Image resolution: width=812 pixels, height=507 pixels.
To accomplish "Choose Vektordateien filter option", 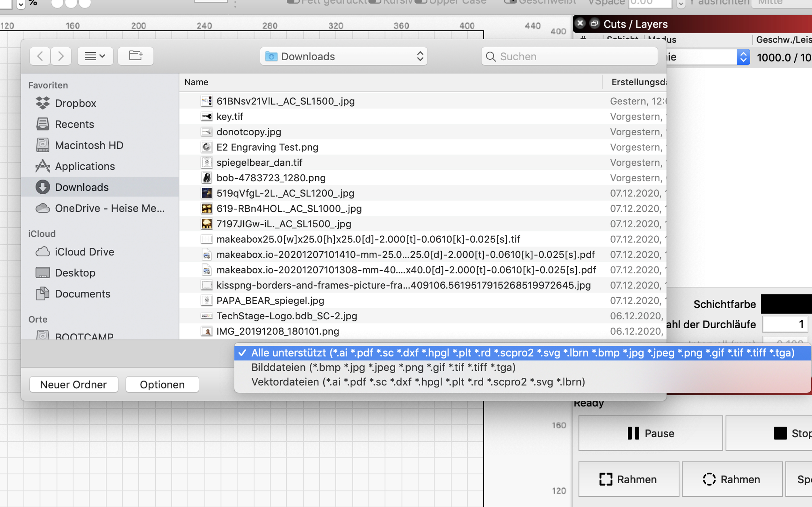I will pyautogui.click(x=418, y=382).
